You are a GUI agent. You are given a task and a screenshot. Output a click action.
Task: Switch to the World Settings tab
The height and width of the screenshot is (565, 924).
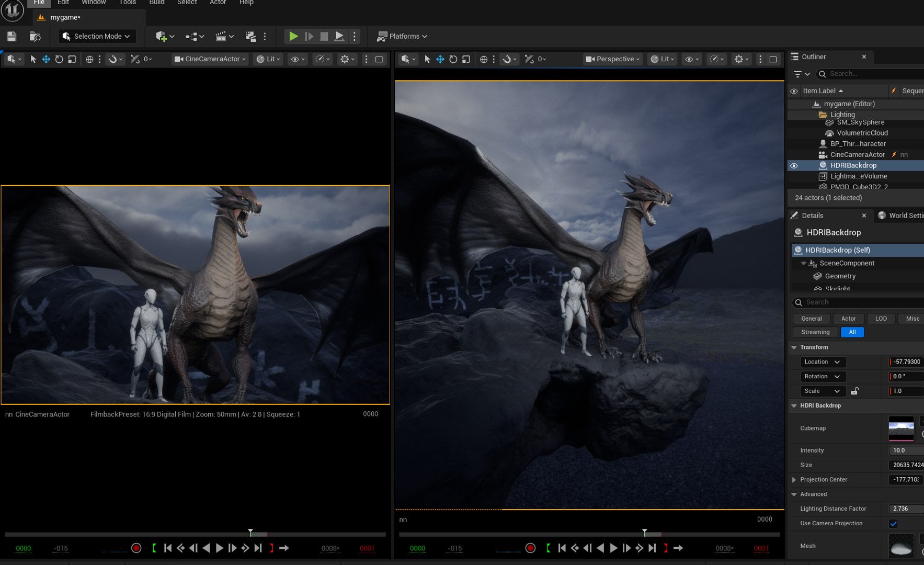coord(901,216)
